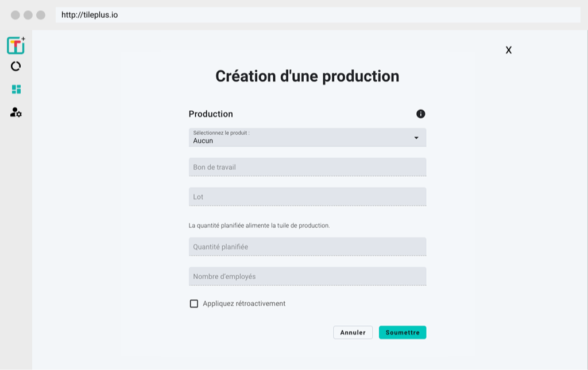Click the Appliquez rétroactivement label text

[244, 303]
